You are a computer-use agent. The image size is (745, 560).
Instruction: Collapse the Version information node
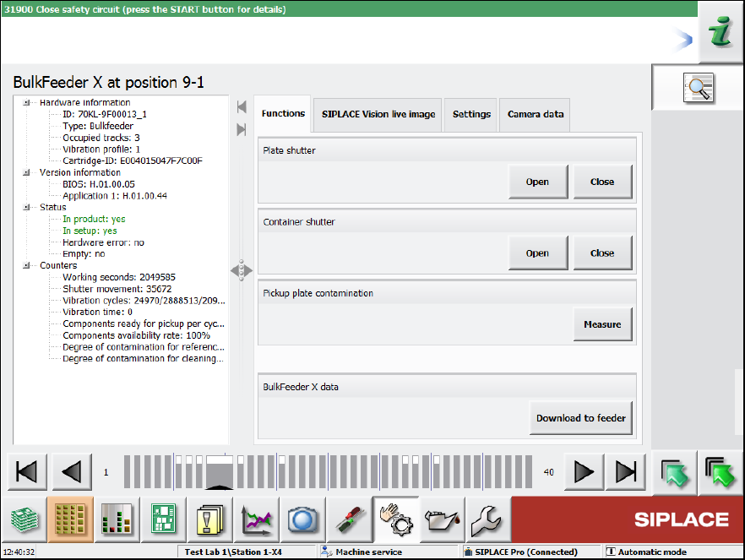(x=27, y=172)
